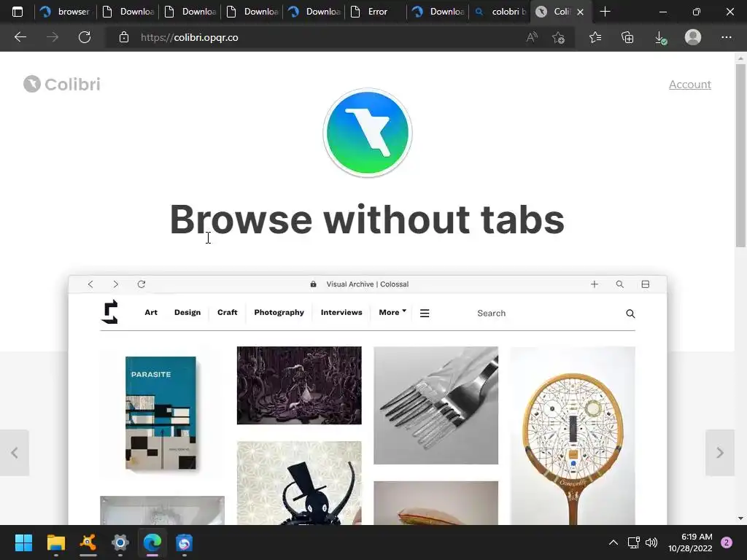This screenshot has height=560, width=747.
Task: Open Edge Settings and more menu
Action: pyautogui.click(x=726, y=37)
